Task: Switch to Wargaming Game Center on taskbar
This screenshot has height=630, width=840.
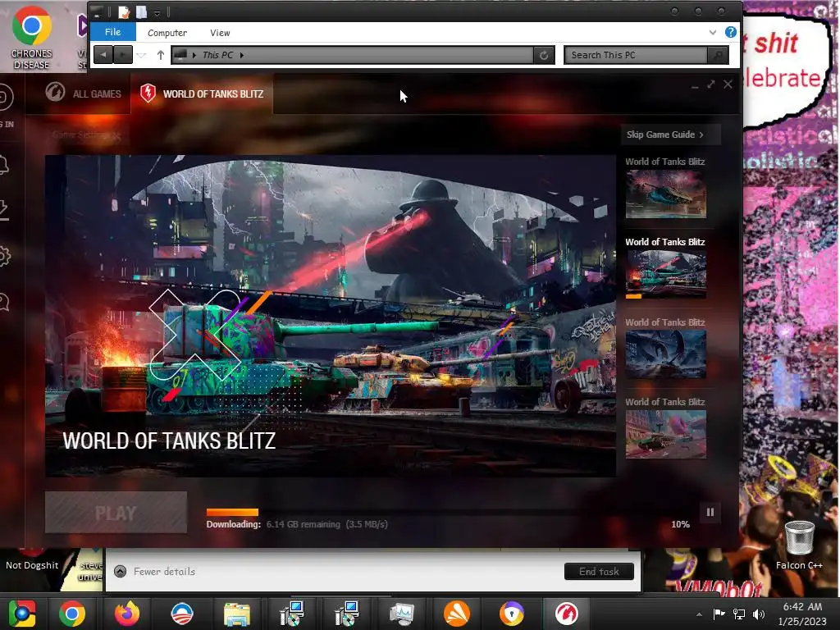Action: 566,614
